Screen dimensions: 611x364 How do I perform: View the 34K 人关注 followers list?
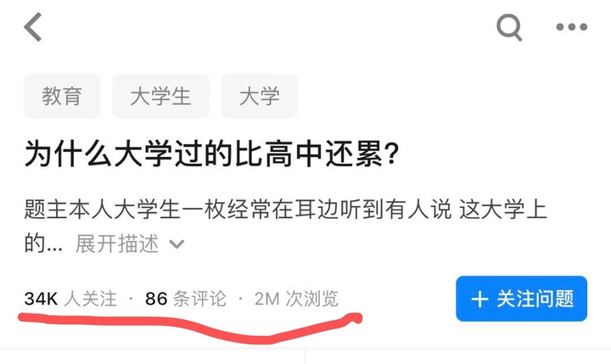tap(70, 299)
